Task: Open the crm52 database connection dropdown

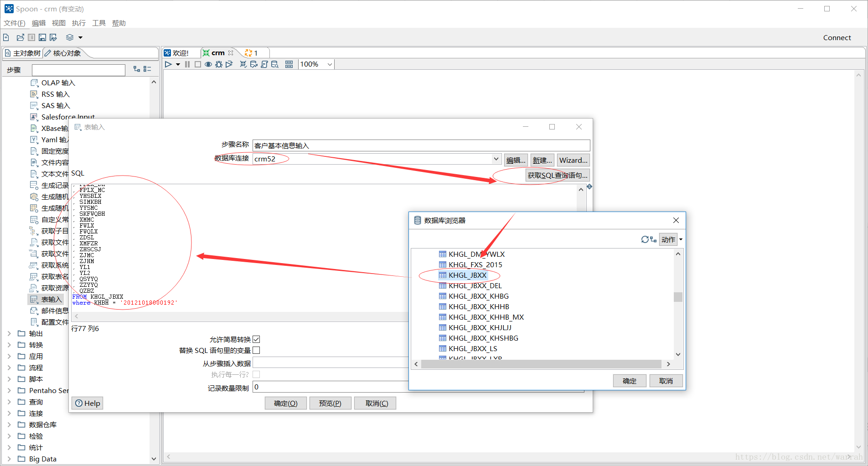Action: coord(496,159)
